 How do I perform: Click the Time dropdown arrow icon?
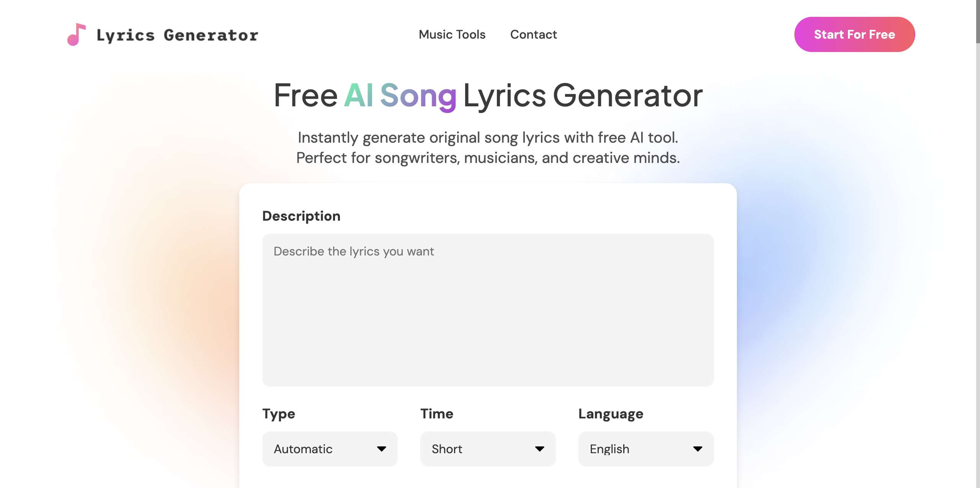(x=539, y=449)
